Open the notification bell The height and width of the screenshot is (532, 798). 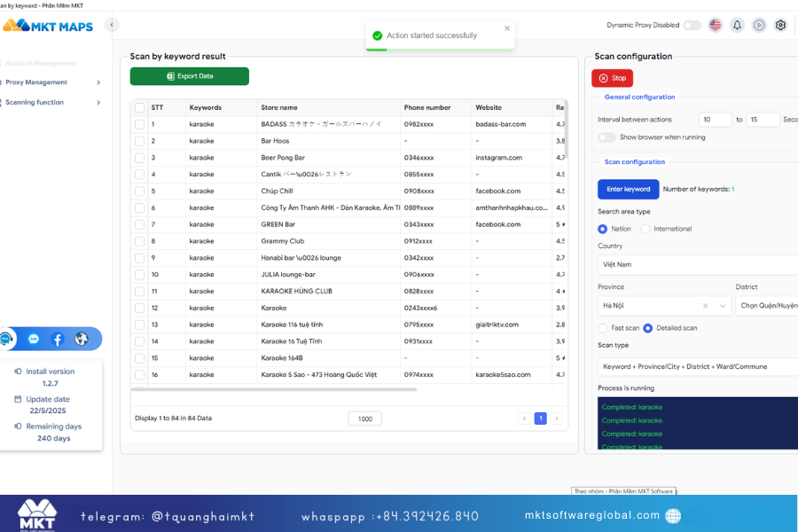737,25
